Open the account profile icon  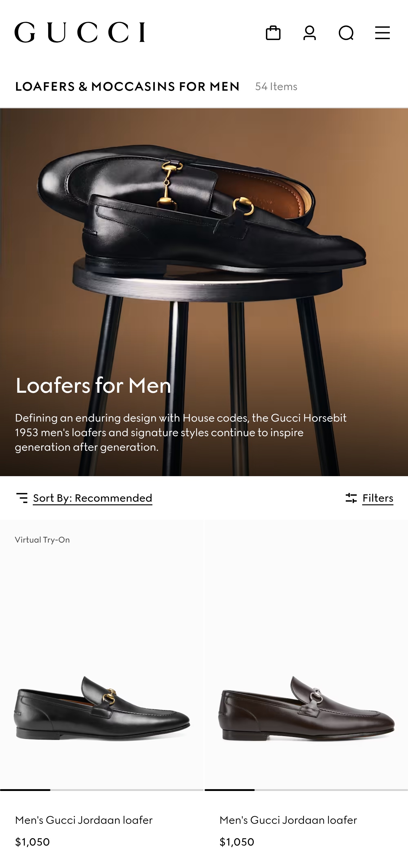tap(310, 33)
